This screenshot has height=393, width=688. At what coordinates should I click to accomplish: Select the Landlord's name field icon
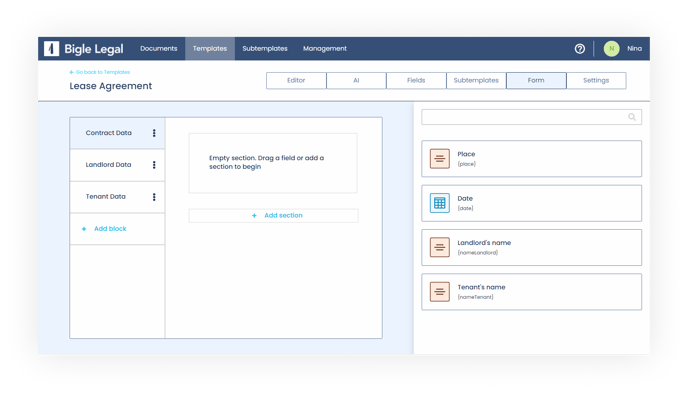[440, 247]
